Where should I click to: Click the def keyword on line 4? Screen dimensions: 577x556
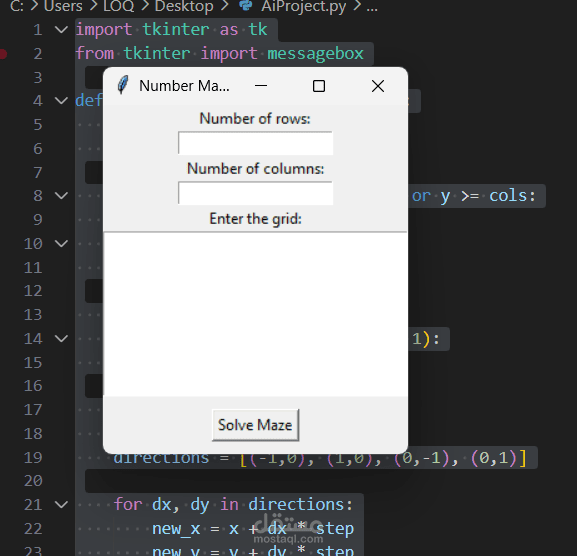89,100
